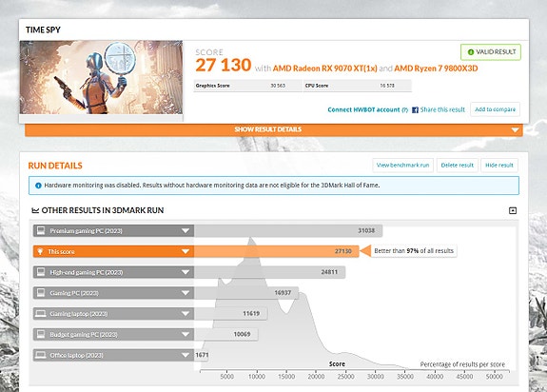Click the Facebook share icon
This screenshot has height=392, width=547.
[x=415, y=109]
